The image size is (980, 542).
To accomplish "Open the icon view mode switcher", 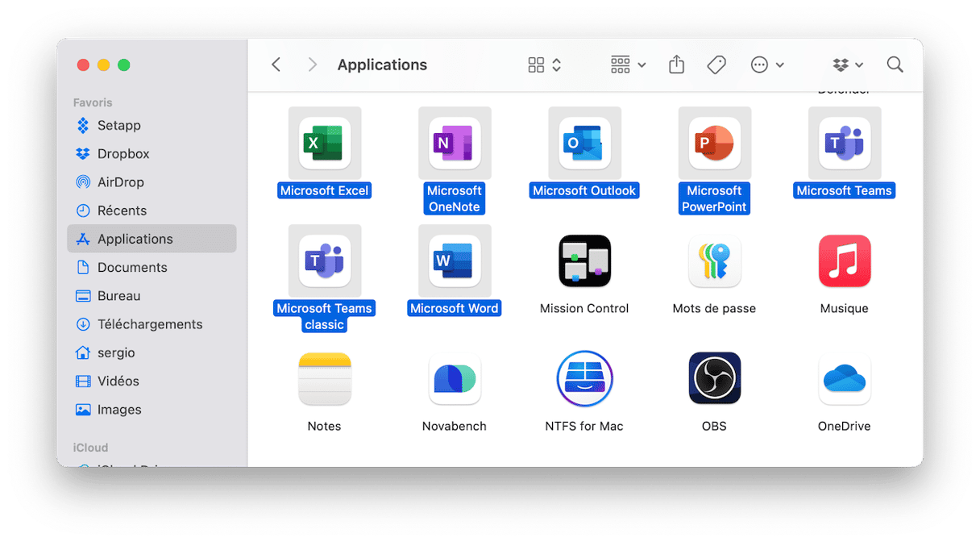I will tap(545, 65).
